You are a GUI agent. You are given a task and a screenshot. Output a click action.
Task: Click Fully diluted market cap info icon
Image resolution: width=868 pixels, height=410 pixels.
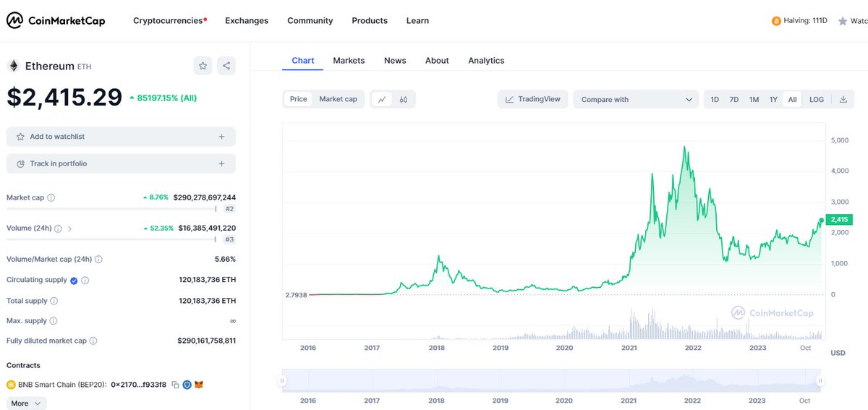point(93,341)
